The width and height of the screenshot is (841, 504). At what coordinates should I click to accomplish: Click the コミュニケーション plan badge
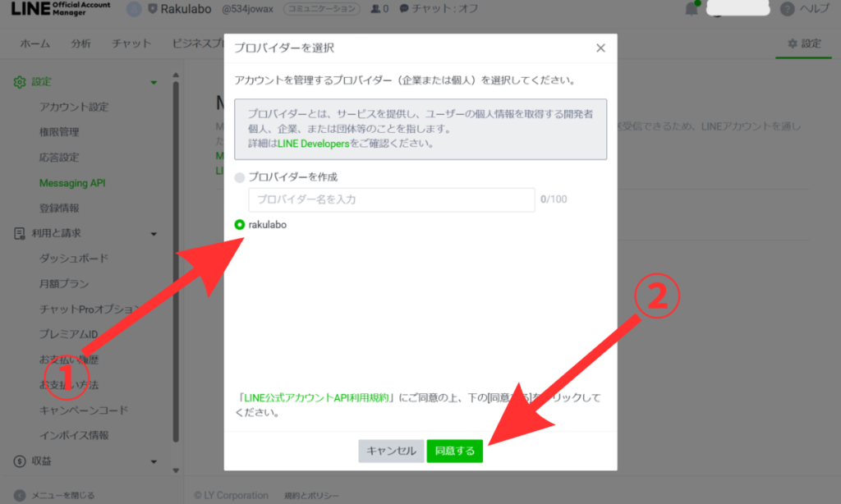point(322,9)
